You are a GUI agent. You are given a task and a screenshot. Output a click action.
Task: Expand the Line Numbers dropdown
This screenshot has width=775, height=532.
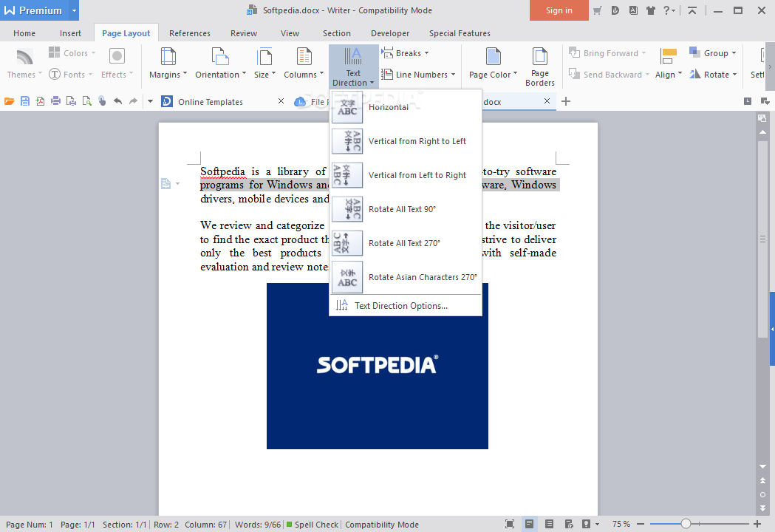pos(418,75)
